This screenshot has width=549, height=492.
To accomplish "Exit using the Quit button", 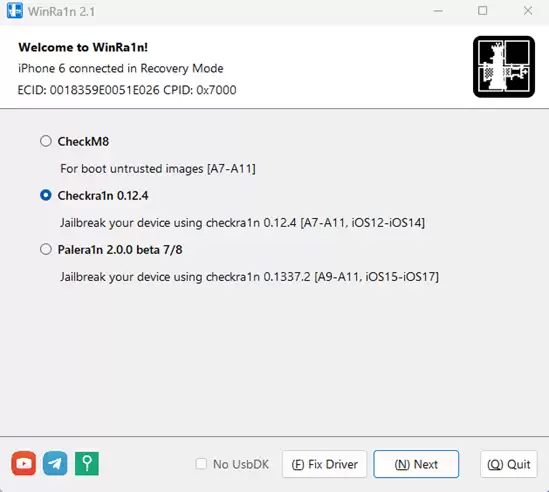I will (x=509, y=464).
